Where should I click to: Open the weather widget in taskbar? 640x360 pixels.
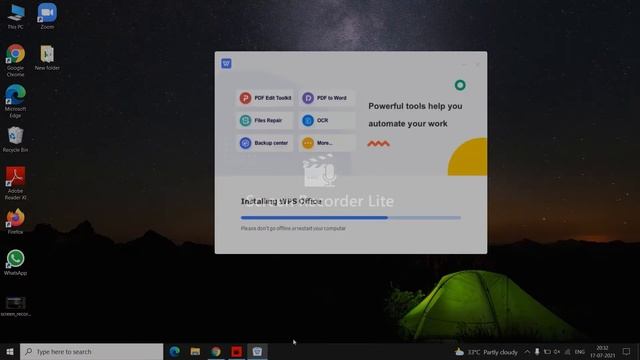click(x=486, y=352)
